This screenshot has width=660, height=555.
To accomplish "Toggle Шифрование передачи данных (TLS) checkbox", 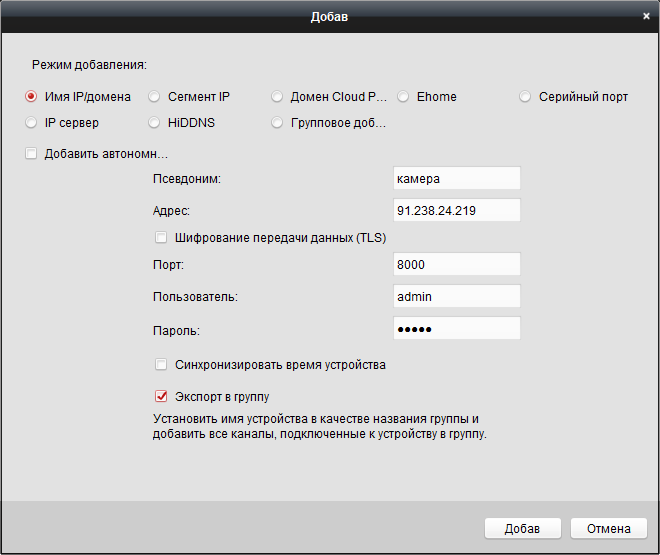I will click(x=161, y=238).
